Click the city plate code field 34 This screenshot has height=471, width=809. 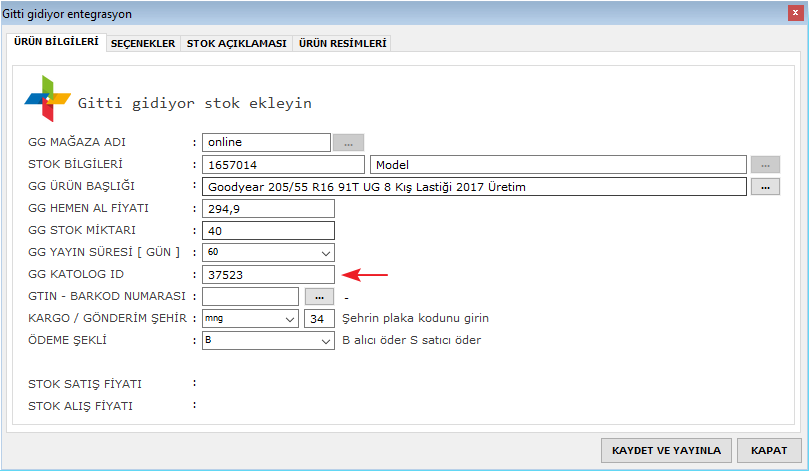click(319, 319)
